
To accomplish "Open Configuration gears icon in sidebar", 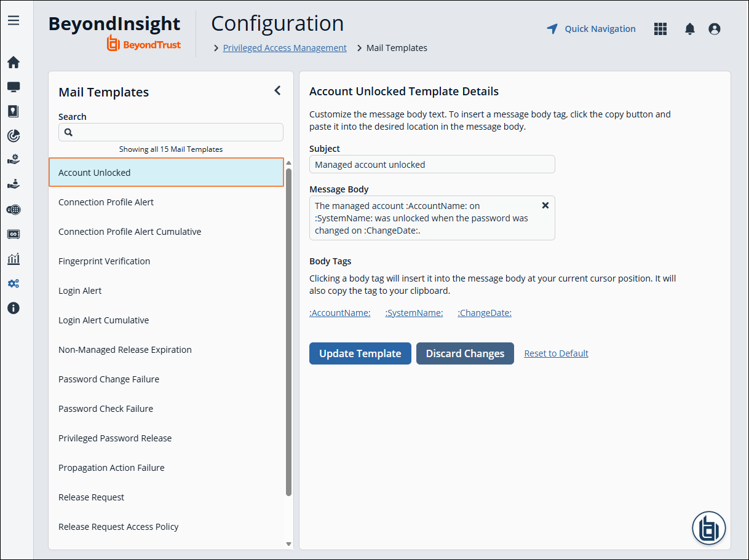I will 14,283.
